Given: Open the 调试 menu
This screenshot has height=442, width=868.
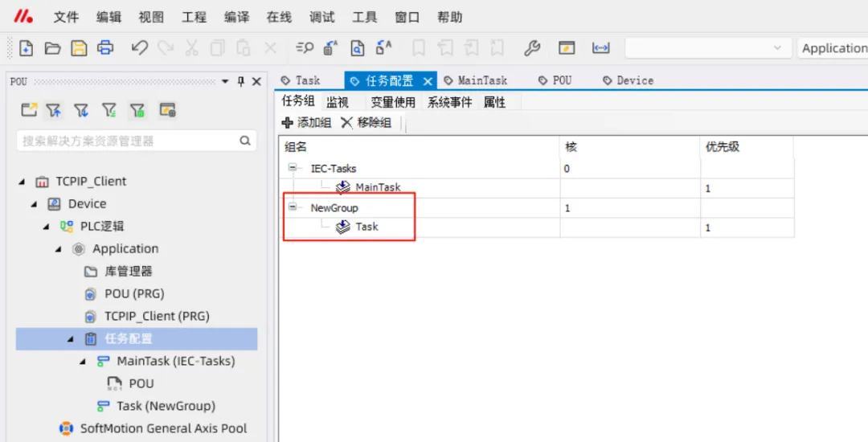Looking at the screenshot, I should pyautogui.click(x=321, y=17).
